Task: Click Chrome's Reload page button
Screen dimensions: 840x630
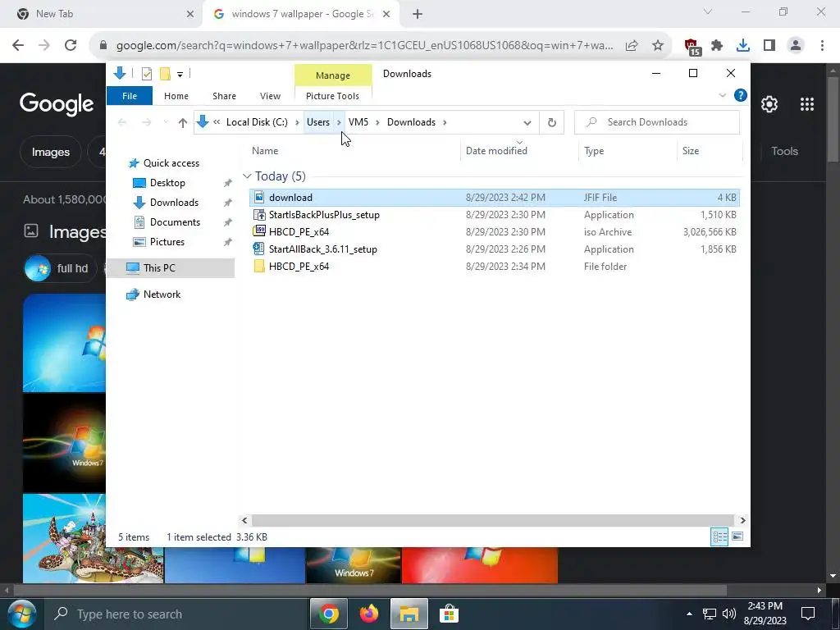Action: pyautogui.click(x=71, y=46)
